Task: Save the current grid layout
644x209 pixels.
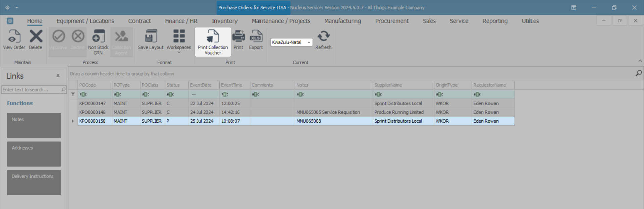Action: 151,40
